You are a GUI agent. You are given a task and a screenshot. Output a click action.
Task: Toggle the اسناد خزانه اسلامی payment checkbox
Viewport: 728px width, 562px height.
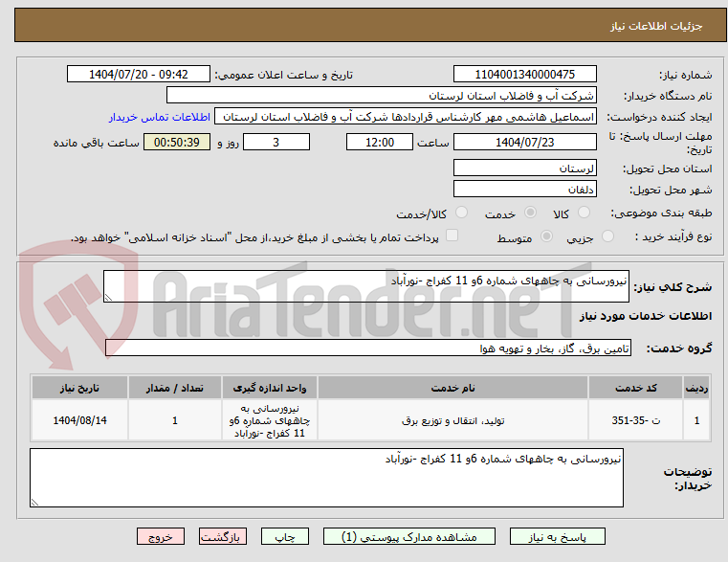(x=452, y=236)
